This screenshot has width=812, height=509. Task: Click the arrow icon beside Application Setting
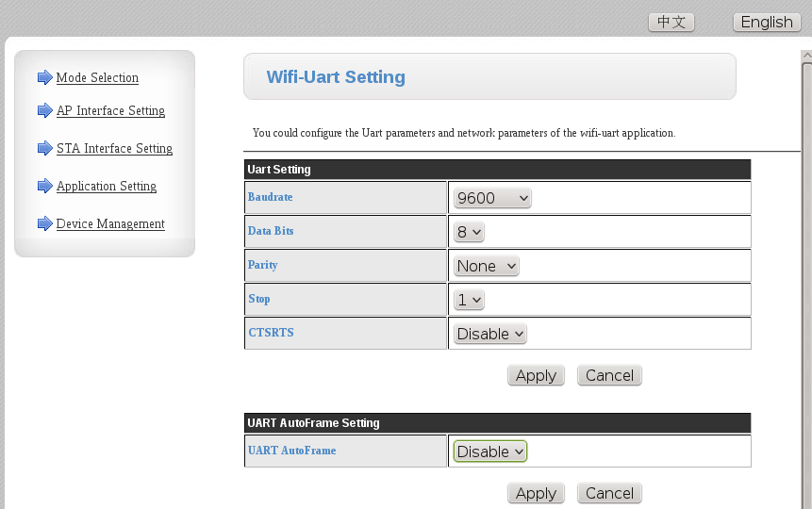coord(44,186)
